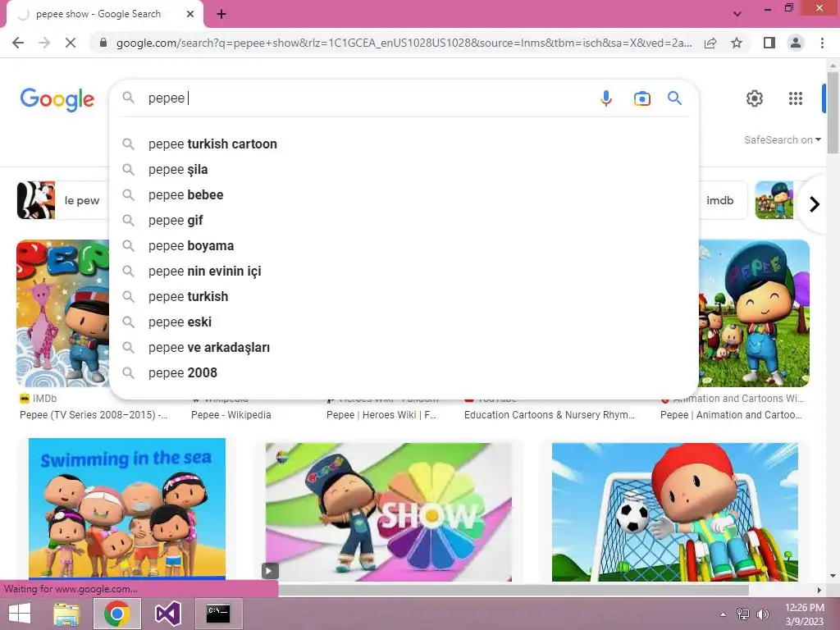Click the Chrome taskbar icon

[x=117, y=614]
